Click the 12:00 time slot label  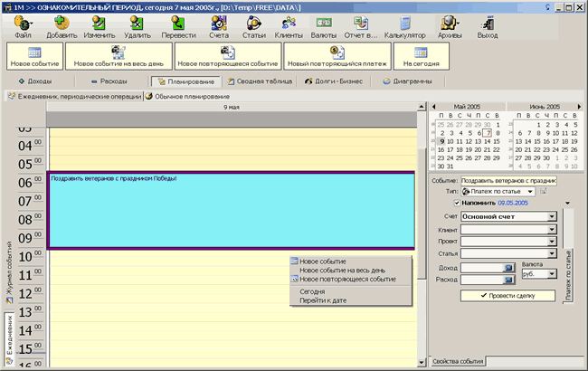pyautogui.click(x=30, y=293)
